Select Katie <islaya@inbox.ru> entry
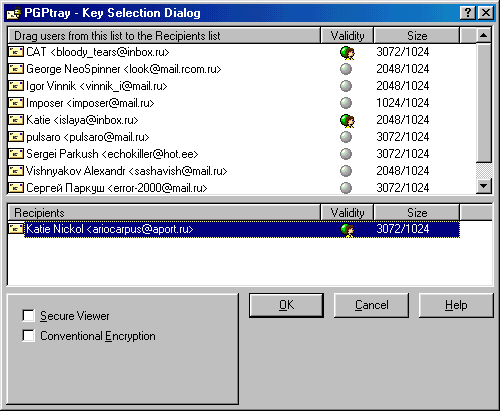The height and width of the screenshot is (411, 500). pyautogui.click(x=82, y=120)
